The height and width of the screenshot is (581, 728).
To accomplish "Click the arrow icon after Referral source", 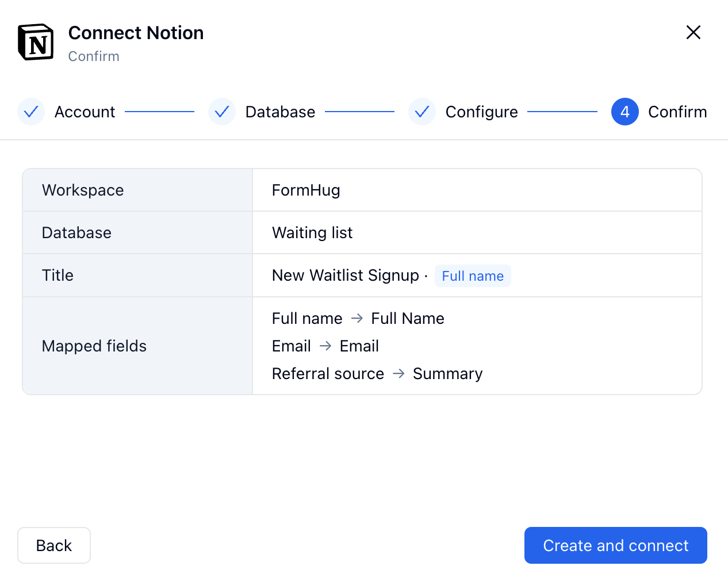I will coord(399,373).
